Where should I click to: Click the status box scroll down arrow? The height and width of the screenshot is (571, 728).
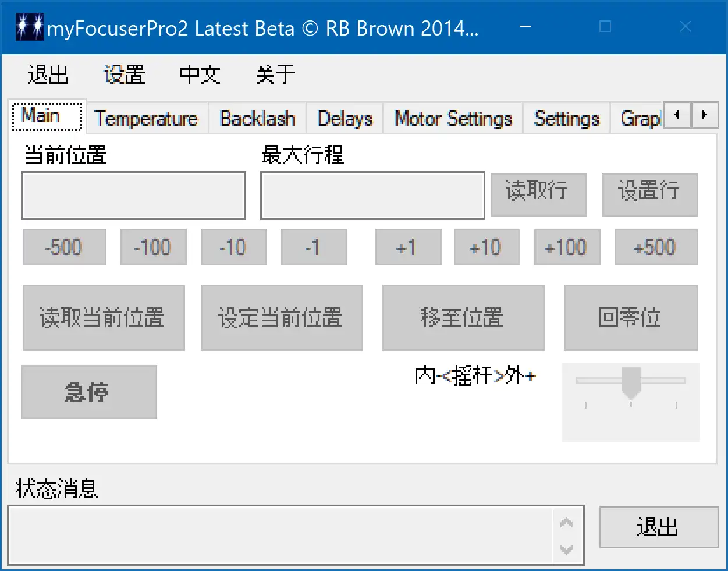pyautogui.click(x=566, y=549)
